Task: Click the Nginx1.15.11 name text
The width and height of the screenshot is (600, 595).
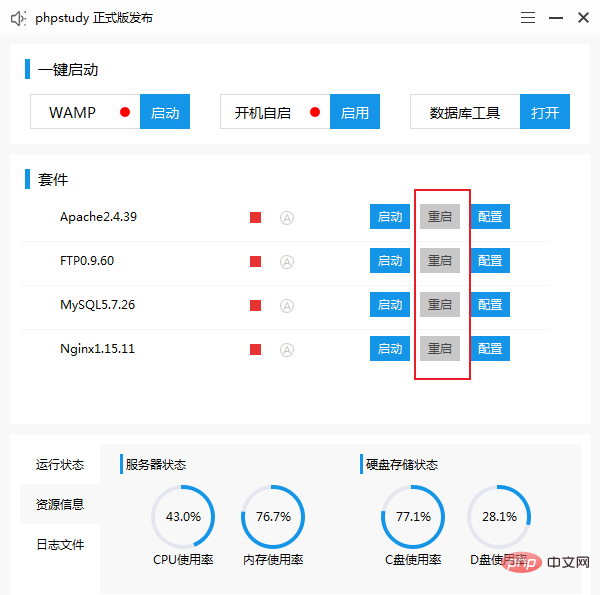Action: (98, 349)
